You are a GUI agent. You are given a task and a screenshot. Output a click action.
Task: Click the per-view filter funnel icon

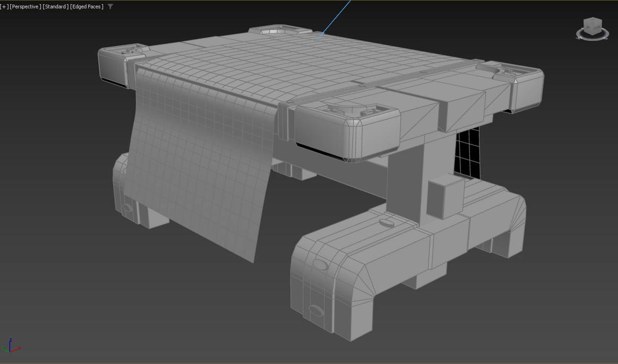coord(110,6)
